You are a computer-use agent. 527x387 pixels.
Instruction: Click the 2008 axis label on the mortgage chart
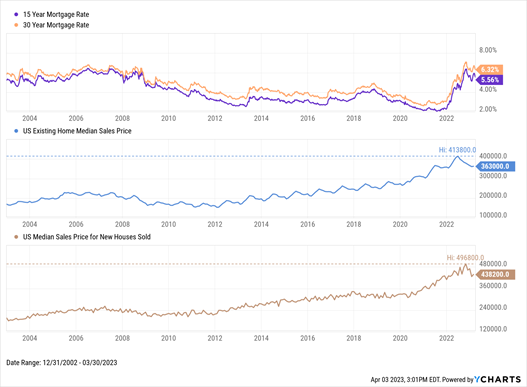coord(122,118)
